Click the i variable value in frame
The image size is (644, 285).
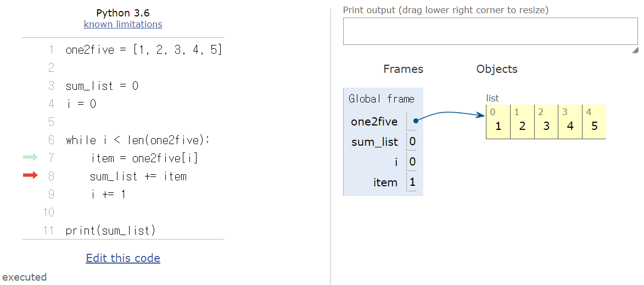[x=412, y=162]
